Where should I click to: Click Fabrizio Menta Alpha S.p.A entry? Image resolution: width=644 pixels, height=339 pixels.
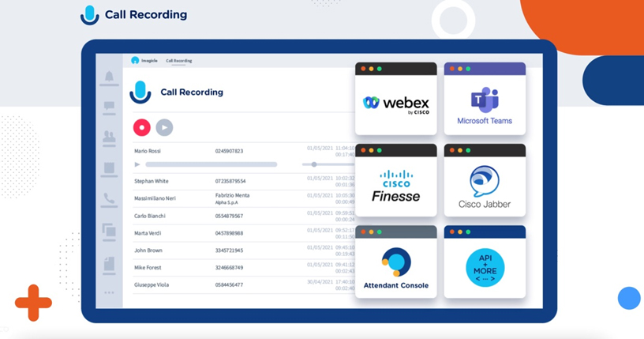tap(233, 198)
